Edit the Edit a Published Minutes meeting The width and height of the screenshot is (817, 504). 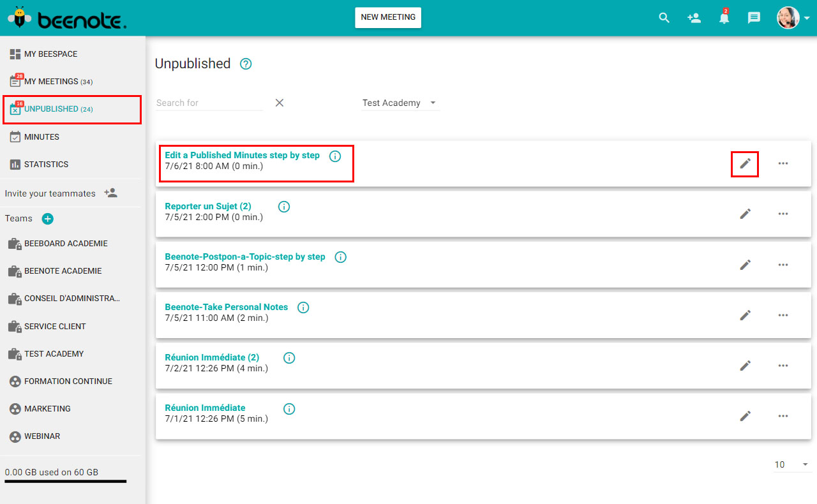coord(745,163)
